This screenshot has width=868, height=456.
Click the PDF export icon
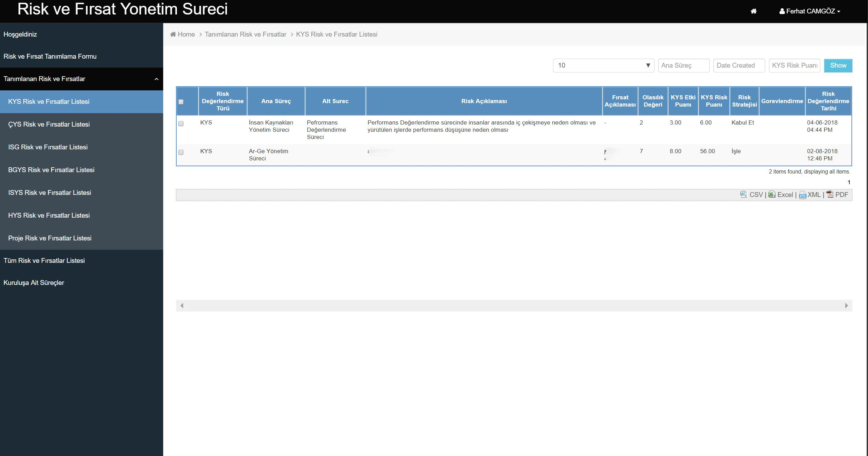click(x=830, y=195)
